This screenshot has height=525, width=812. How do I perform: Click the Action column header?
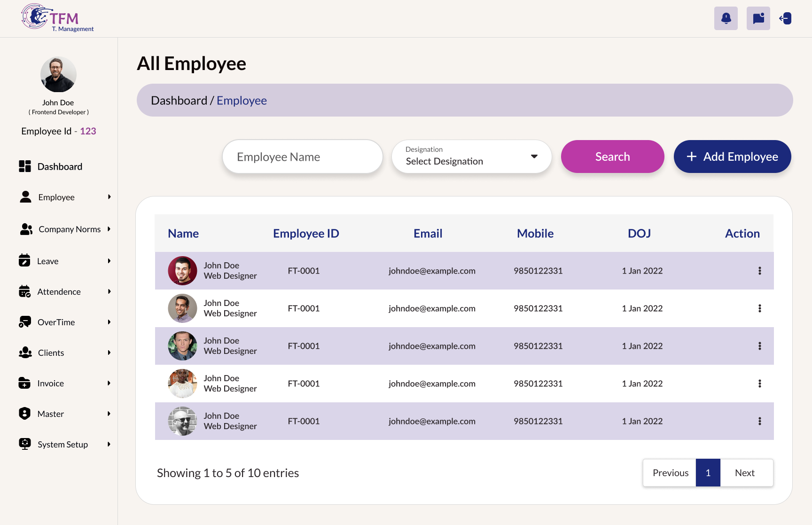742,234
